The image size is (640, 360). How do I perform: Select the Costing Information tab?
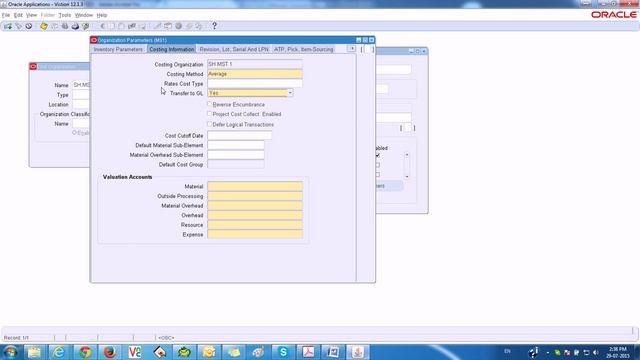point(171,49)
